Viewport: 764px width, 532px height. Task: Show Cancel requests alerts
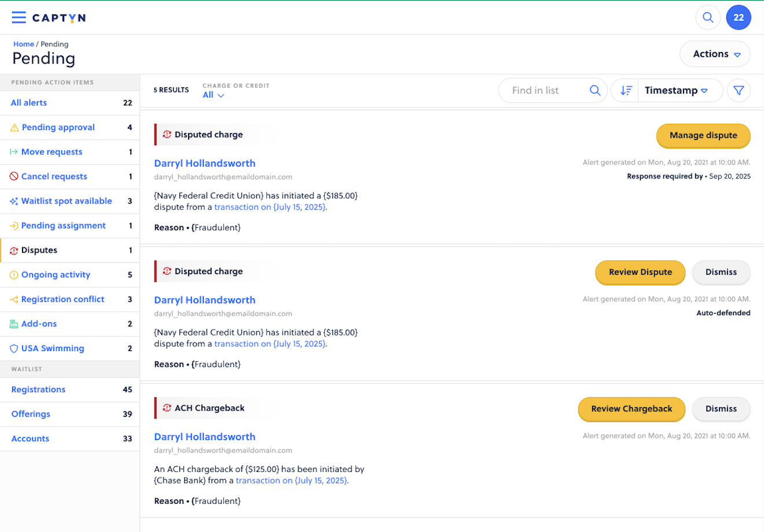69,176
